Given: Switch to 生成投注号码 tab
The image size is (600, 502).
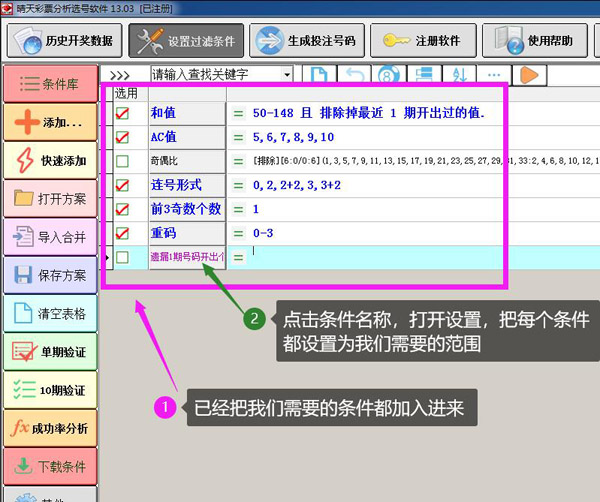Looking at the screenshot, I should pyautogui.click(x=306, y=40).
